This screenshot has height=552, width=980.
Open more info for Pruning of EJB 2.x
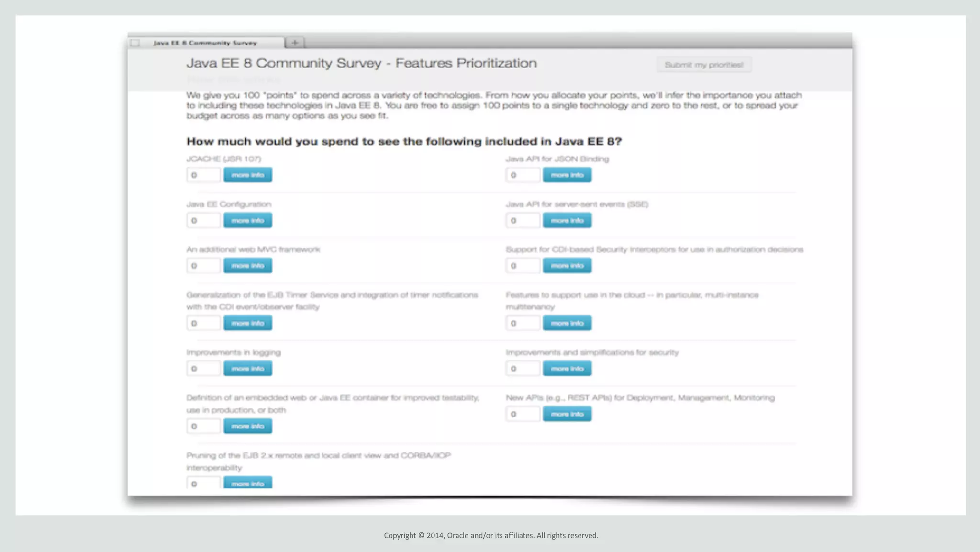[248, 483]
